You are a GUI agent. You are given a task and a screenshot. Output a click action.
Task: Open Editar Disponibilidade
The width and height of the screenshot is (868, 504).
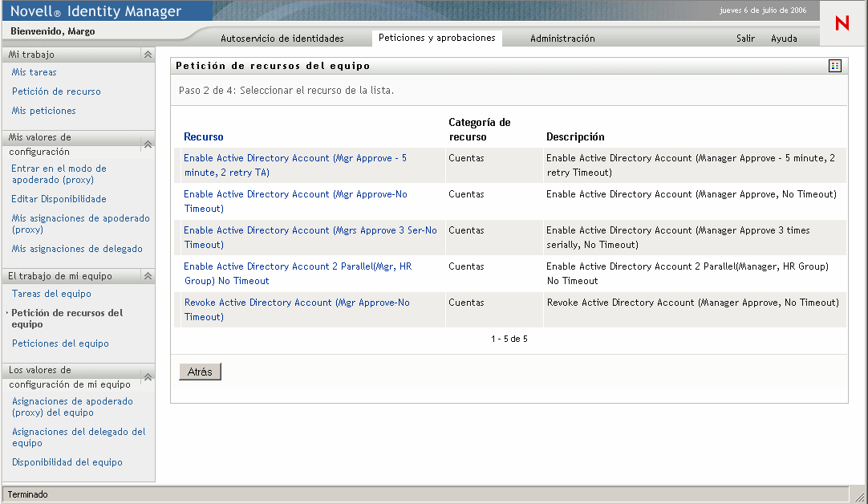pos(59,199)
